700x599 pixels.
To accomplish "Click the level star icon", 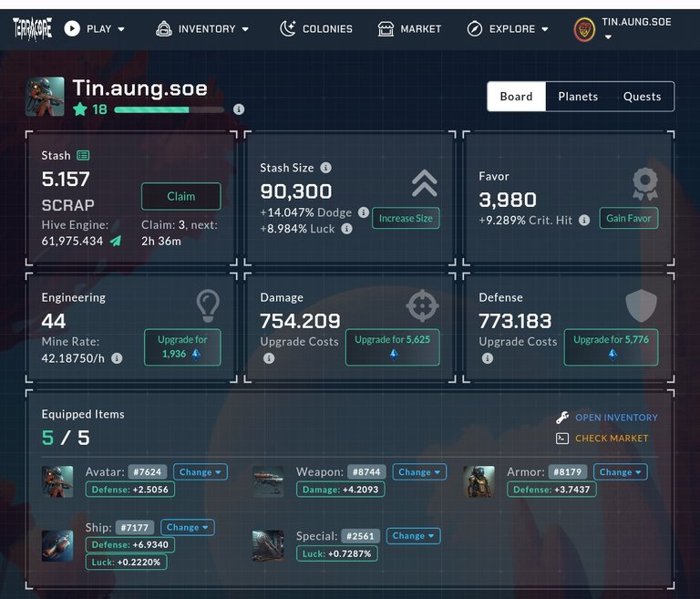I will (80, 109).
